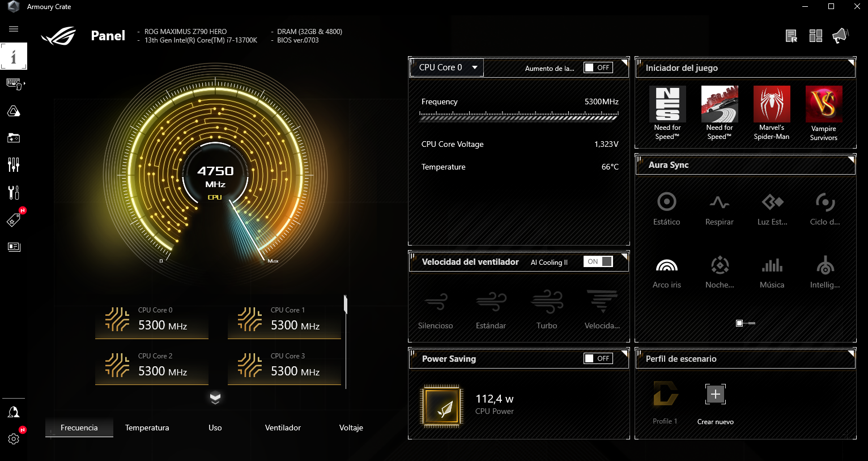Open user center profile icon
This screenshot has width=868, height=461.
point(14,412)
